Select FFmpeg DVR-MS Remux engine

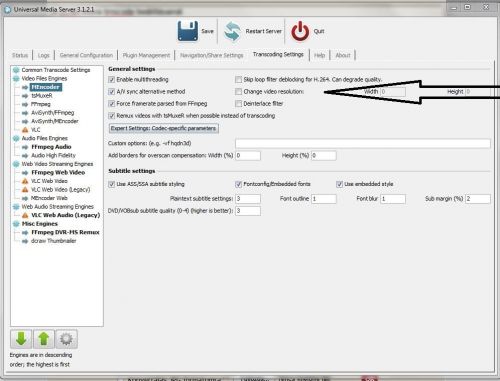click(65, 232)
